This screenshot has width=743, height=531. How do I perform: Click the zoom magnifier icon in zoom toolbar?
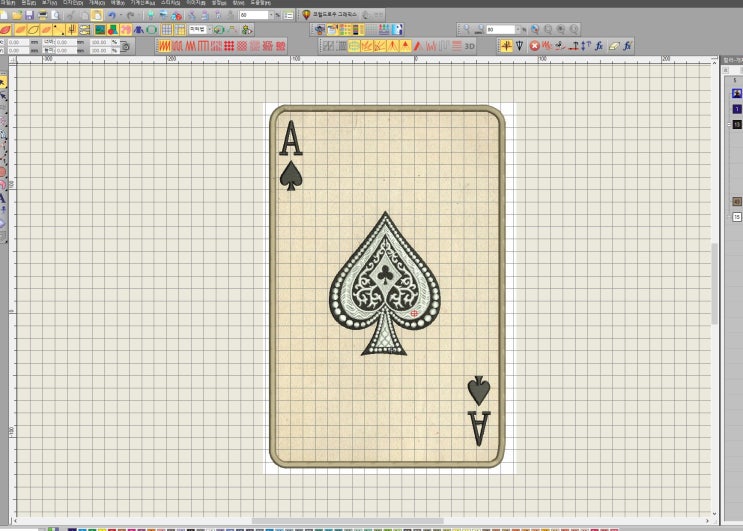click(x=466, y=30)
